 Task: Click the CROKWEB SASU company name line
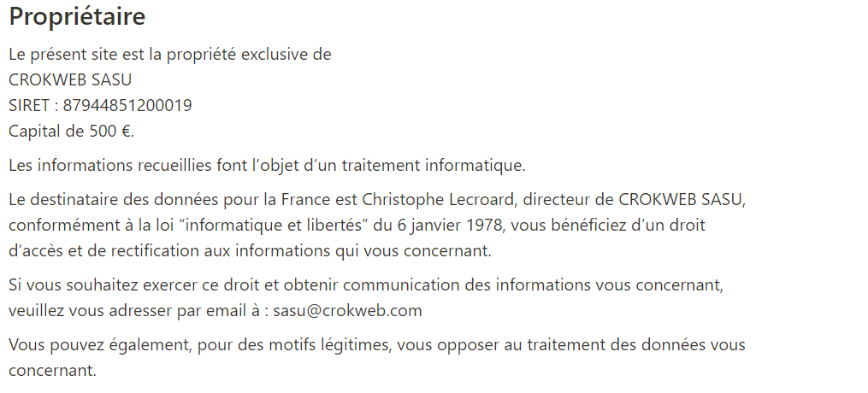[70, 80]
